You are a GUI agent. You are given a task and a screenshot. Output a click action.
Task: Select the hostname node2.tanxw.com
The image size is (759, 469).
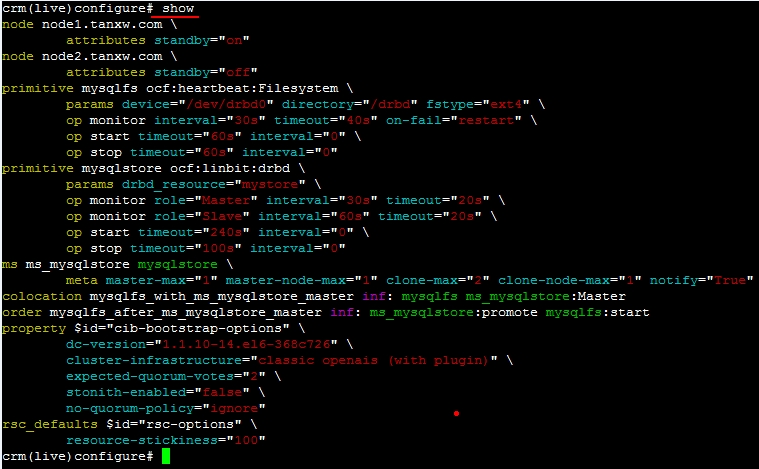[x=102, y=56]
